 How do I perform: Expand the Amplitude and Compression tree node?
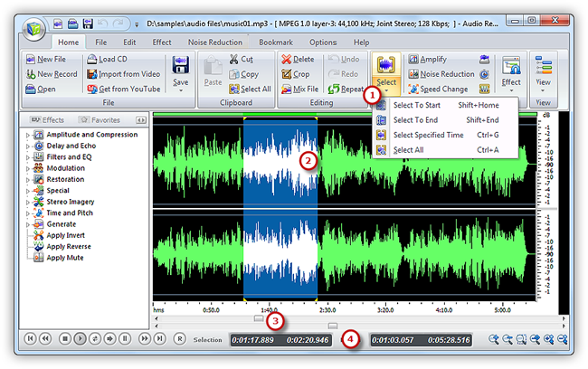coord(28,135)
